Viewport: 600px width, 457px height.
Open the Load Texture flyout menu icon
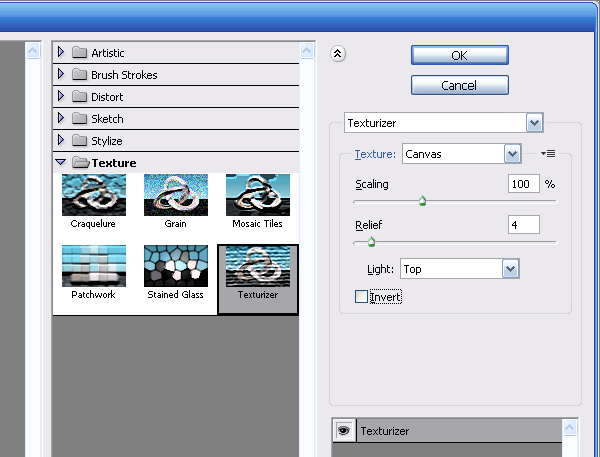click(548, 153)
